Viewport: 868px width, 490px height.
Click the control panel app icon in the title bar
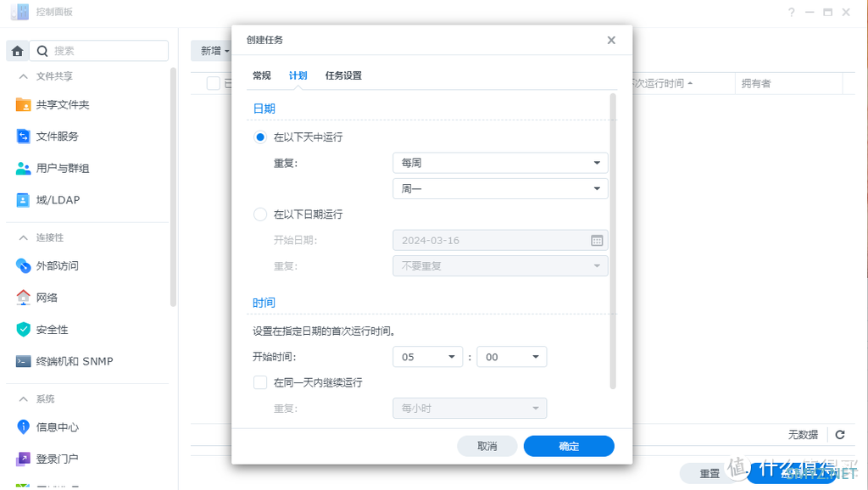[19, 12]
